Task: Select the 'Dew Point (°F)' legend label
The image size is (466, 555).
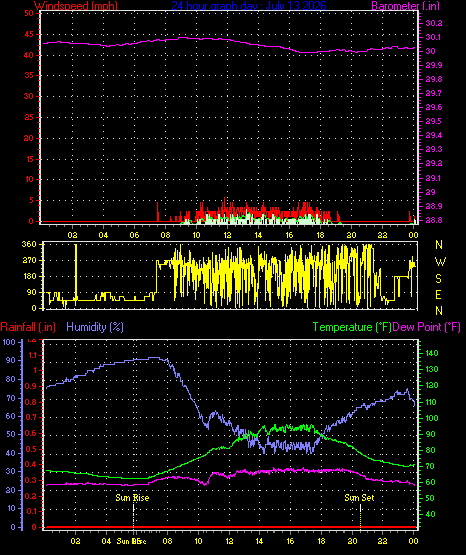Action: click(x=427, y=327)
